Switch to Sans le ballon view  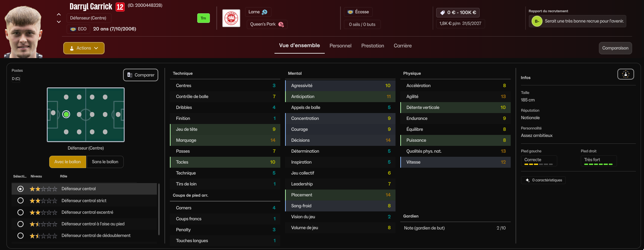(x=105, y=162)
